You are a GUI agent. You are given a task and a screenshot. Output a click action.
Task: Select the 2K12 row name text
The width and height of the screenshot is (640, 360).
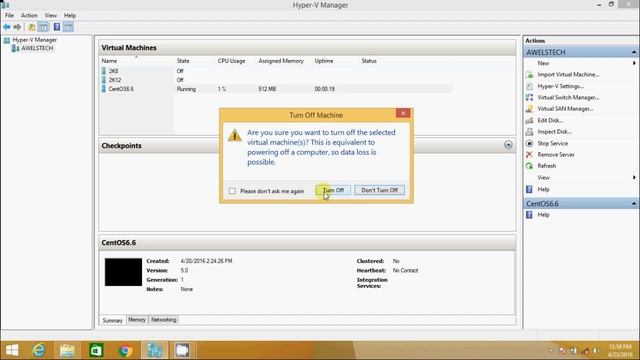tap(115, 80)
